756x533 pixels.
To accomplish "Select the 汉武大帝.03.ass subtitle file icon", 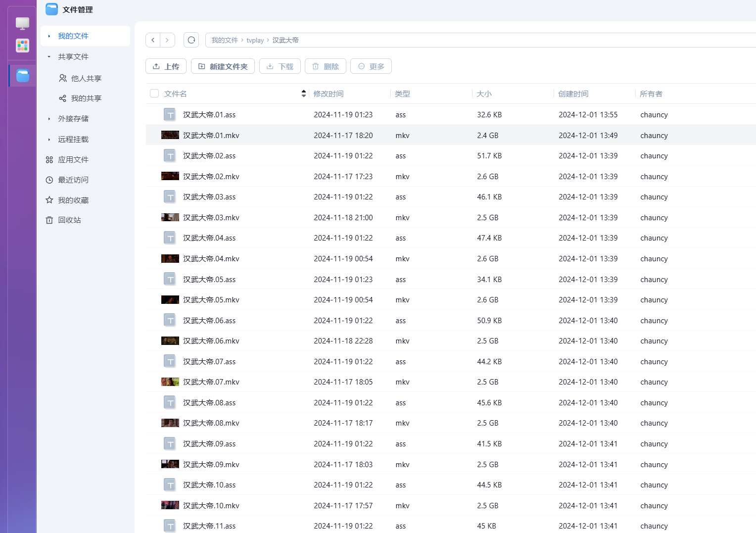I will pyautogui.click(x=170, y=197).
